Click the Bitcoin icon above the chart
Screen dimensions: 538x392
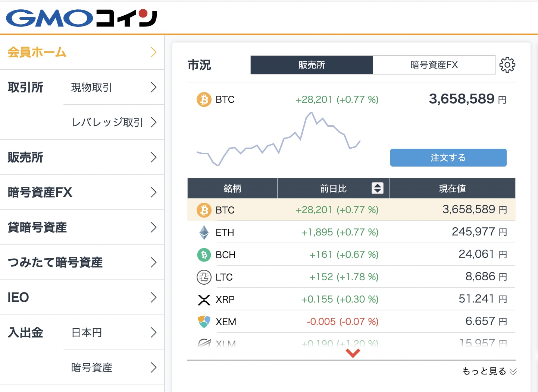tap(204, 99)
